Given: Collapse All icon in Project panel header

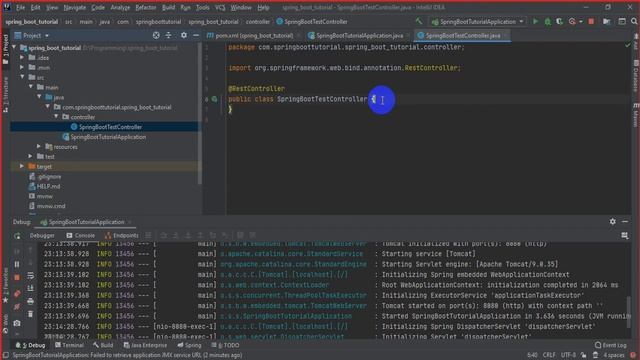Looking at the screenshot, I should pyautogui.click(x=169, y=36).
